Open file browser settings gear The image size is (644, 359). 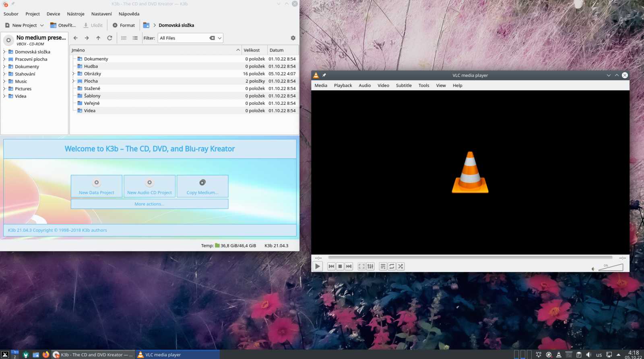[293, 38]
